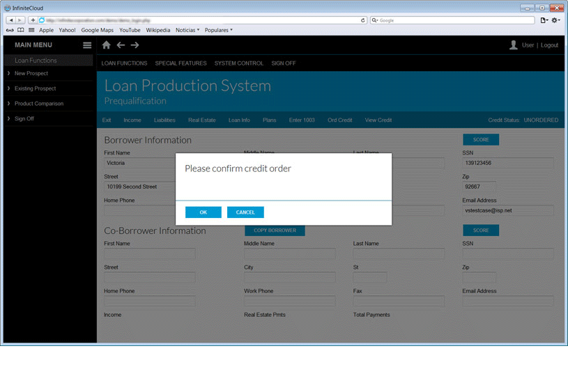The height and width of the screenshot is (392, 568).
Task: Open the Populares bookmarks dropdown
Action: (x=218, y=30)
